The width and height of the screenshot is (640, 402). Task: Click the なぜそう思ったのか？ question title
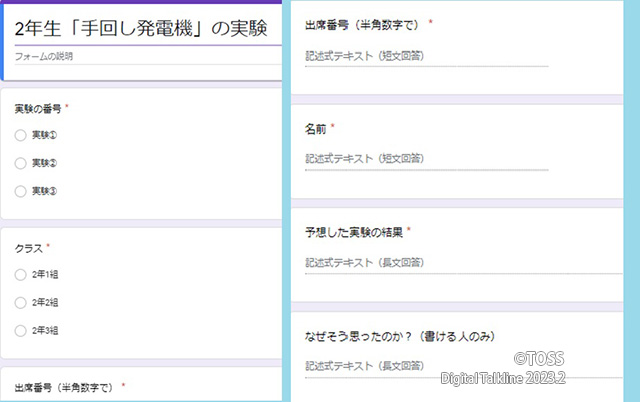pos(400,336)
